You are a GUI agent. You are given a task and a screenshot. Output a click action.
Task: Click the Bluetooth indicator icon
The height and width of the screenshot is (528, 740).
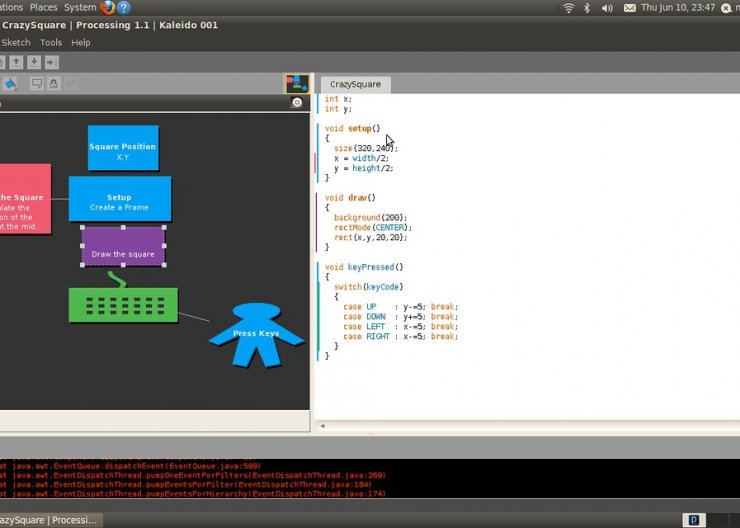point(587,8)
